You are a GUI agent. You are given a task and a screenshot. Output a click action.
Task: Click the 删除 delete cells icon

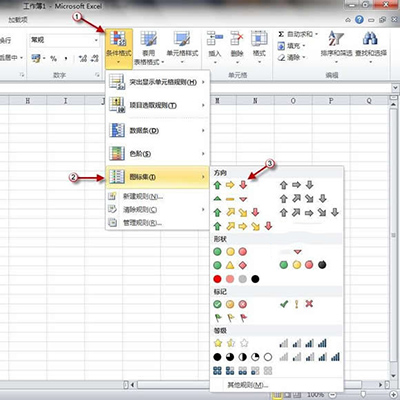coord(237,38)
